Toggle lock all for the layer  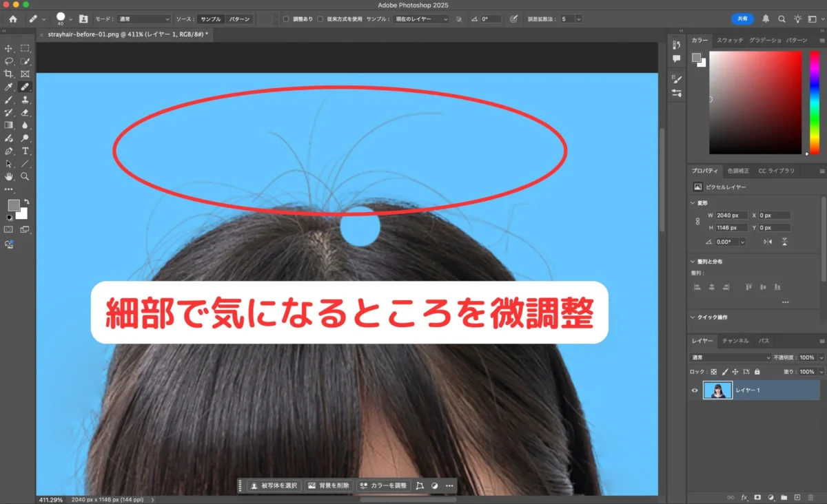[757, 372]
